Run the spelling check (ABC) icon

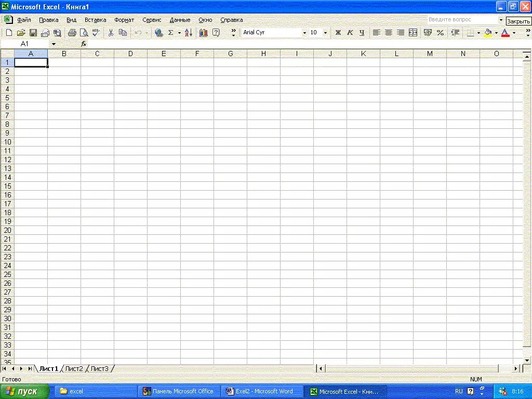point(96,33)
